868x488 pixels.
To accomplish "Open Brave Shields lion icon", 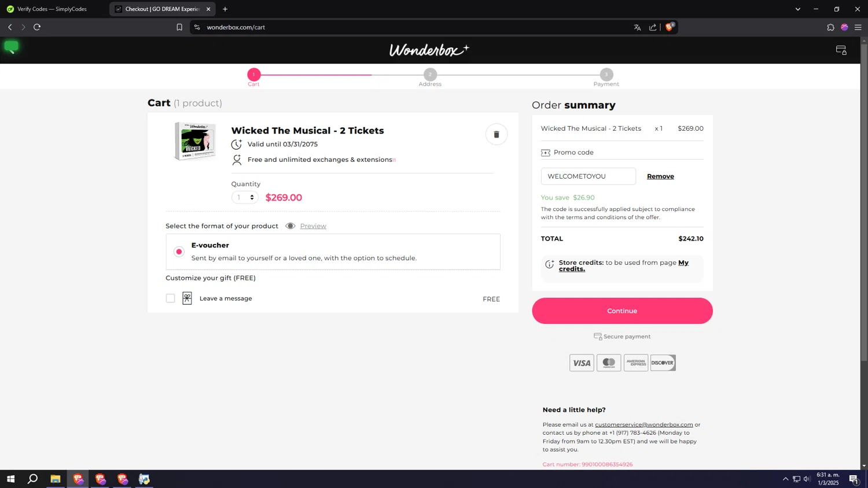I will (x=670, y=27).
